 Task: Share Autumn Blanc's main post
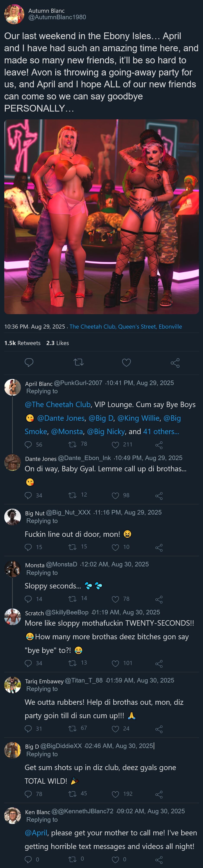tap(175, 363)
